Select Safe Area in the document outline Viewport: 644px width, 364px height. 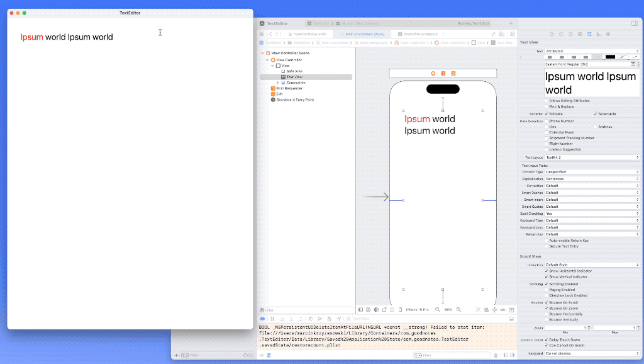point(294,71)
